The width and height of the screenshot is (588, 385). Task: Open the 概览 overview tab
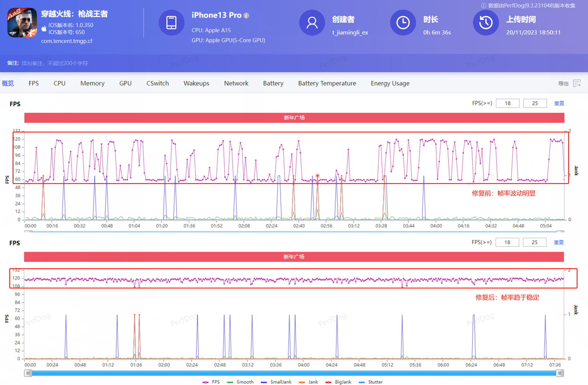coord(8,83)
